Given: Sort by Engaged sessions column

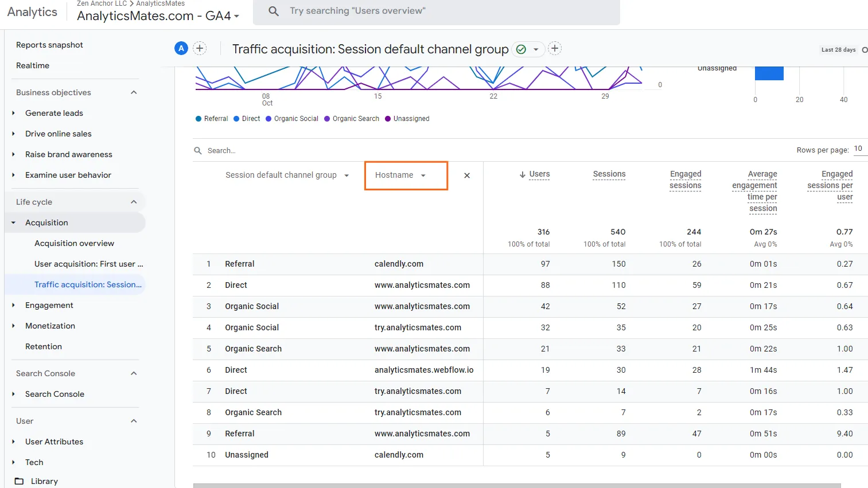Looking at the screenshot, I should point(686,179).
